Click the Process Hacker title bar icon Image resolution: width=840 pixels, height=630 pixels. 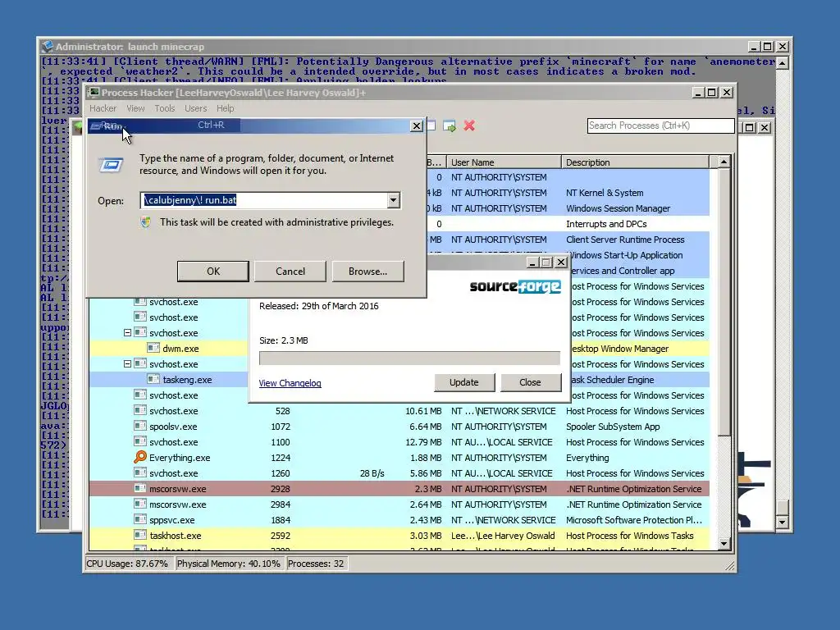(x=94, y=92)
